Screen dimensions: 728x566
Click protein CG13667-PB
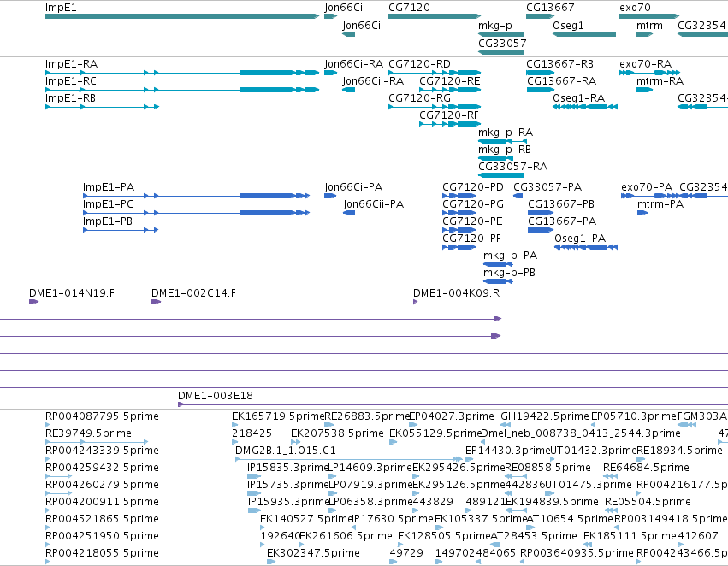pos(541,213)
